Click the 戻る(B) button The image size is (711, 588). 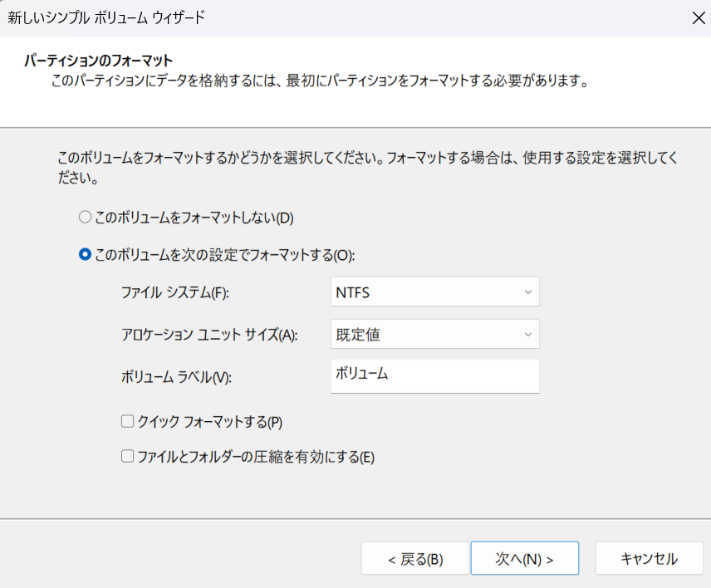click(414, 558)
